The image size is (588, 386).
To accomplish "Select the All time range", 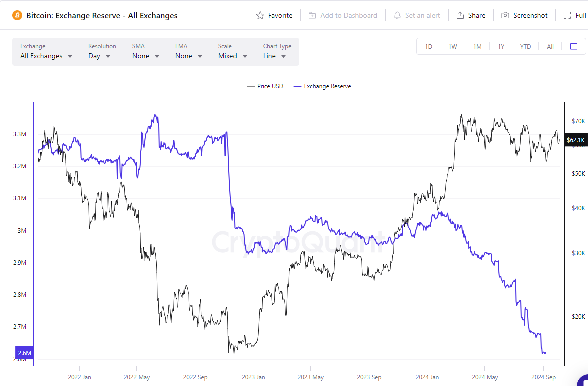I will tap(550, 47).
